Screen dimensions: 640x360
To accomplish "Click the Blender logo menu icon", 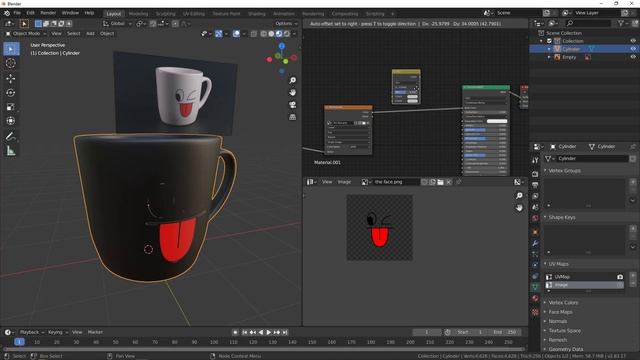I will pos(7,13).
